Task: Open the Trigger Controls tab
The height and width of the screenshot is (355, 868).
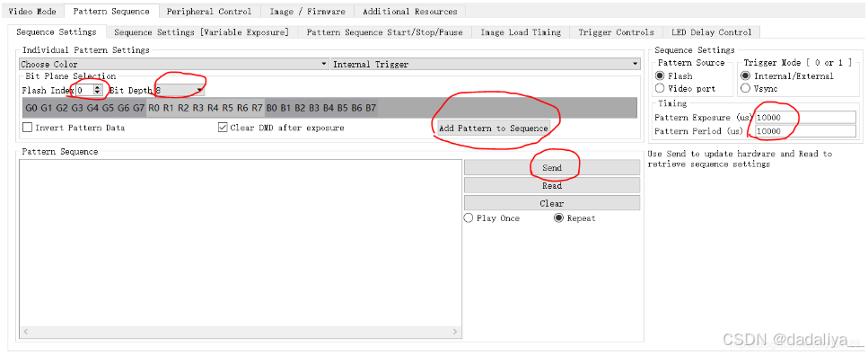Action: pyautogui.click(x=616, y=32)
